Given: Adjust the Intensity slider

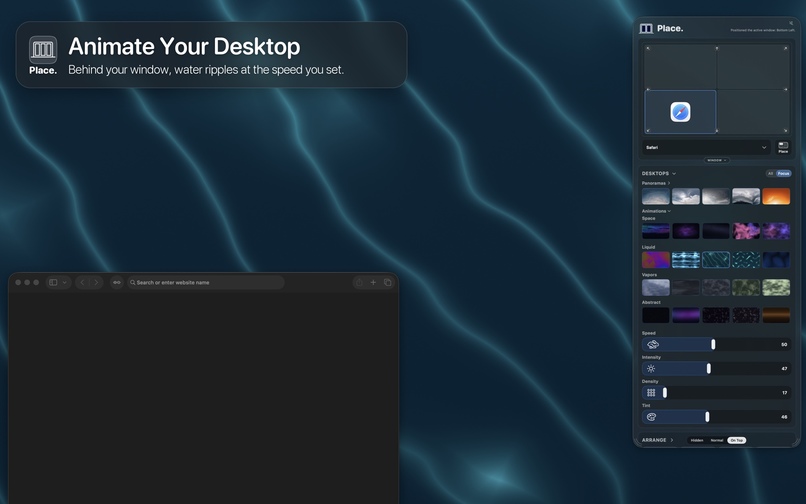Looking at the screenshot, I should coord(716,369).
